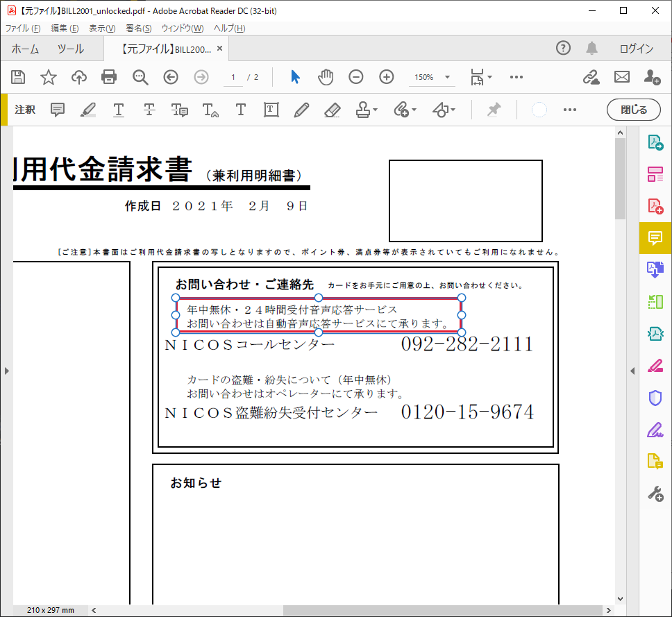Click the ログイン sign-in button
The width and height of the screenshot is (672, 617).
point(637,49)
